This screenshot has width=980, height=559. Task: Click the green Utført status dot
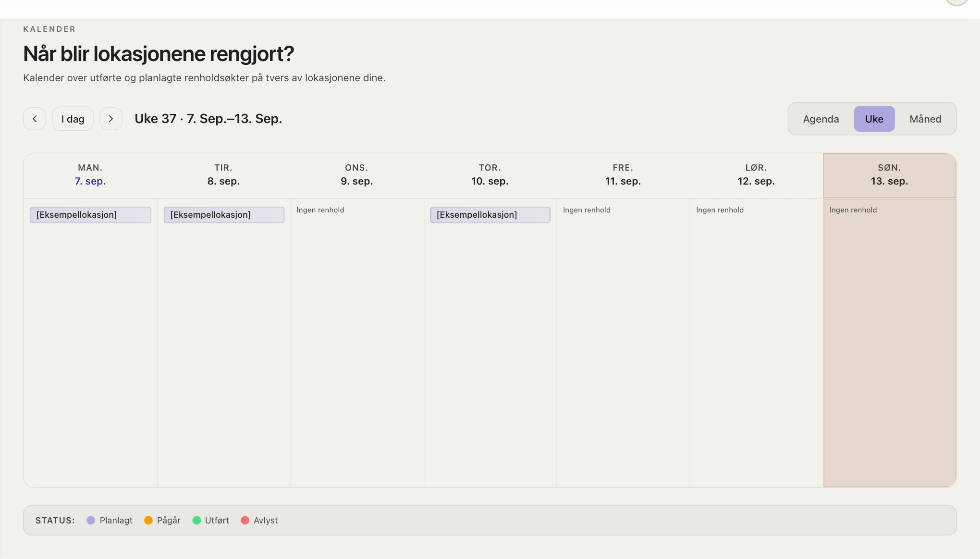pyautogui.click(x=196, y=521)
